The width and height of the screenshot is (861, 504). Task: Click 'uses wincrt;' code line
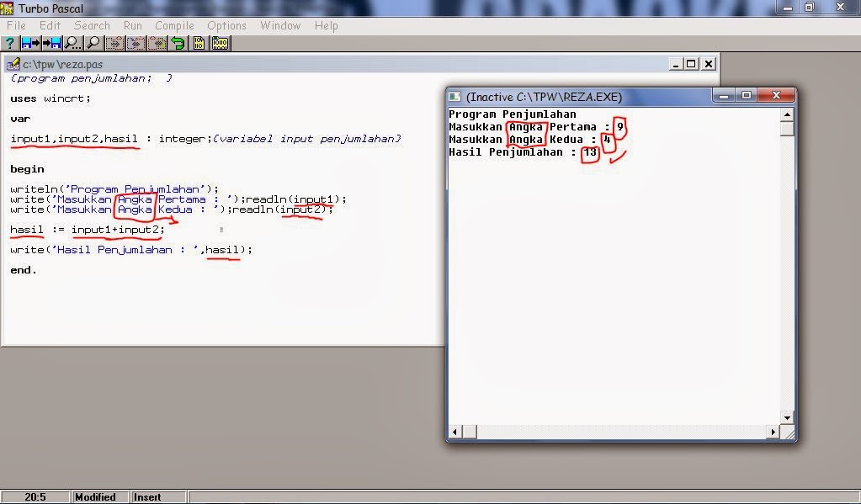tap(50, 98)
